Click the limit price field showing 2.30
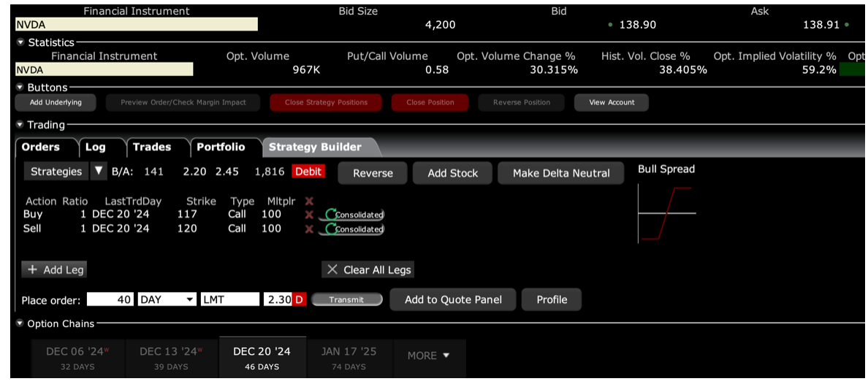The image size is (868, 384). [278, 299]
